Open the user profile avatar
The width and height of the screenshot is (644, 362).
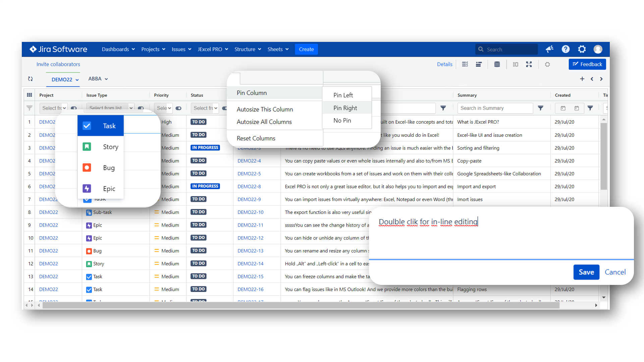tap(598, 49)
